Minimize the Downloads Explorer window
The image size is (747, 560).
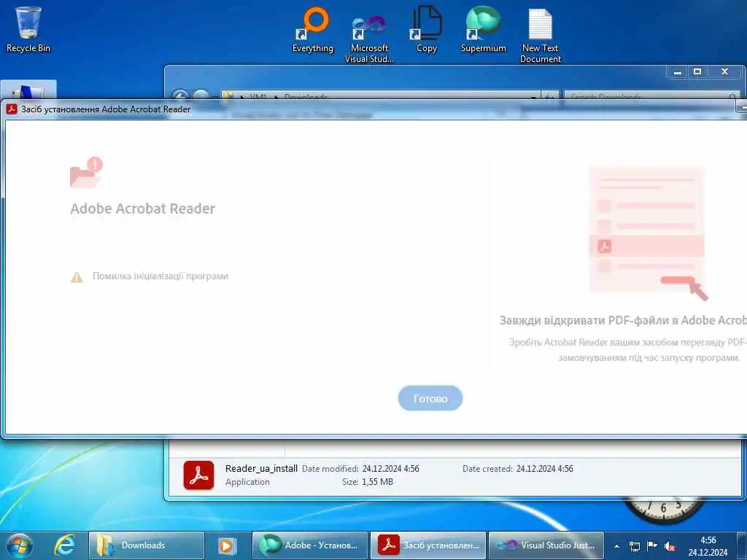click(x=678, y=72)
